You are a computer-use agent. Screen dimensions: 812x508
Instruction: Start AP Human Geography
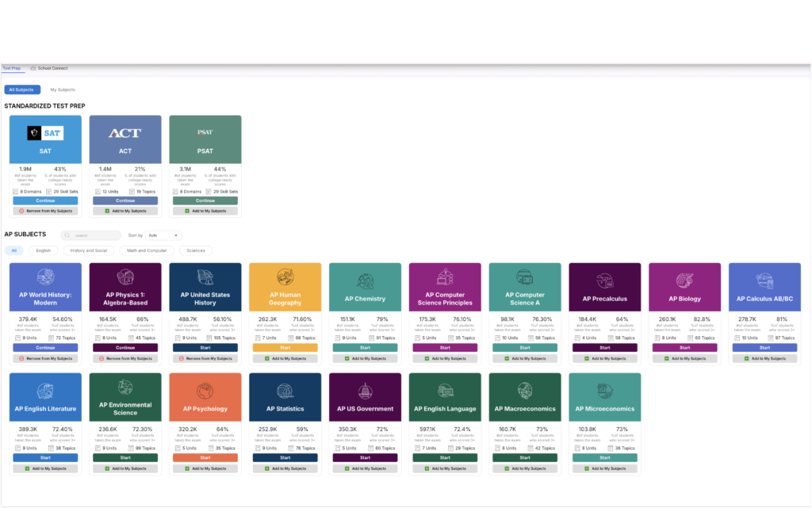(x=285, y=348)
